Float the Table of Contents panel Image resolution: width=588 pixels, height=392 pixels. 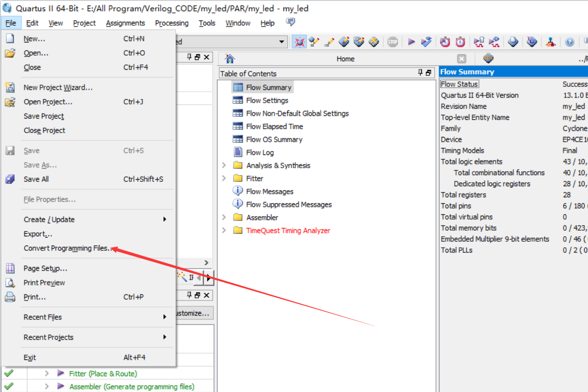(428, 73)
